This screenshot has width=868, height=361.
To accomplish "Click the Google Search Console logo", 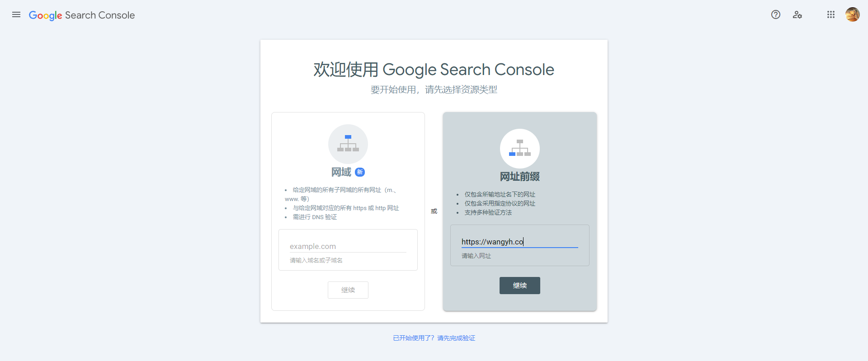I will click(x=82, y=15).
